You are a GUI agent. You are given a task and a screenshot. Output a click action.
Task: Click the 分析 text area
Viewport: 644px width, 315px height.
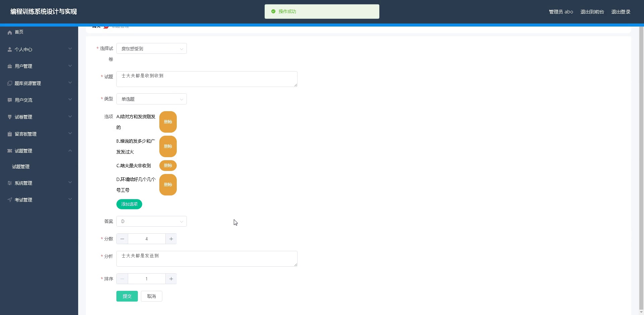pos(207,259)
